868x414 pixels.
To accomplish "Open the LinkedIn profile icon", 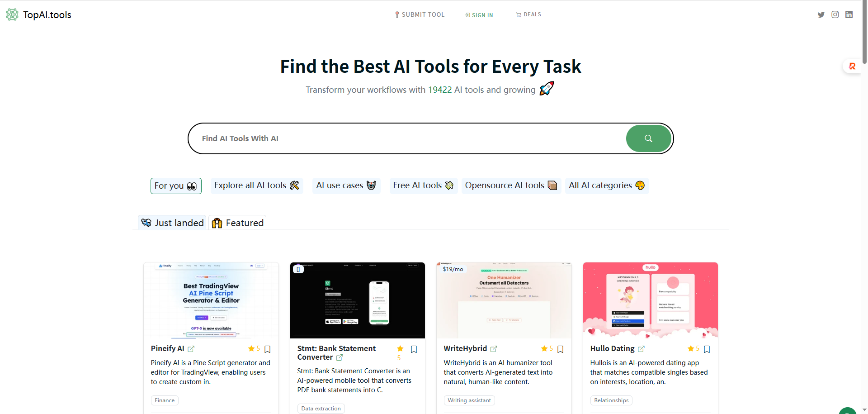I will 849,14.
